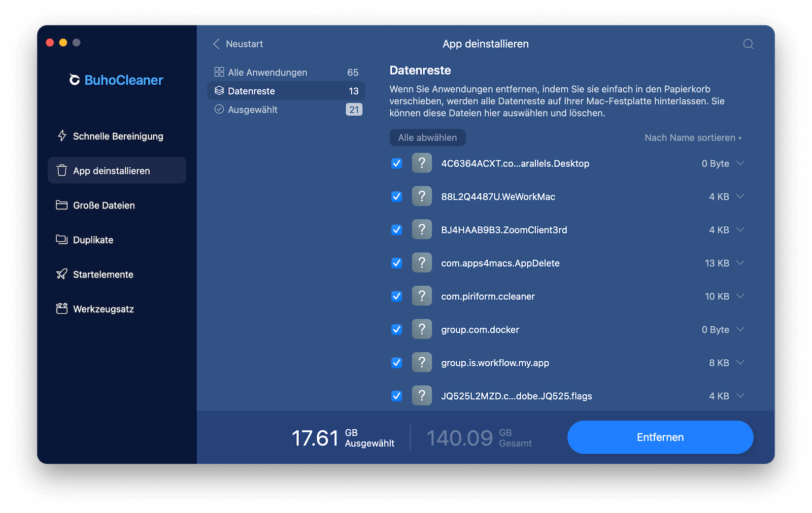The height and width of the screenshot is (513, 812).
Task: Click the question mark icon for 88L2Q4487U.WeWorkMac
Action: coord(422,196)
